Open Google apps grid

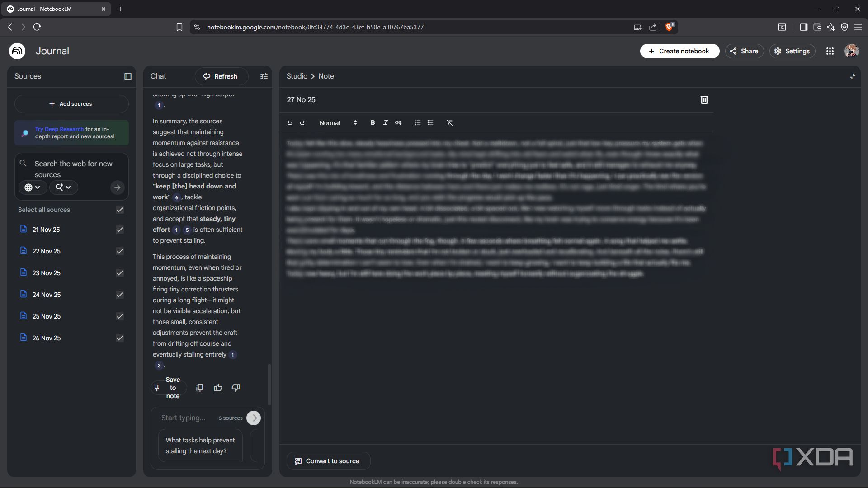click(x=830, y=51)
